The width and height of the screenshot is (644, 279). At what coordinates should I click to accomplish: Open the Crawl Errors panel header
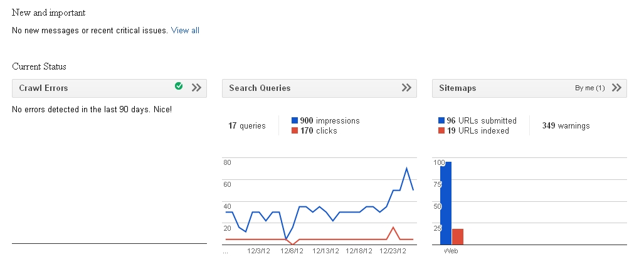tap(43, 88)
